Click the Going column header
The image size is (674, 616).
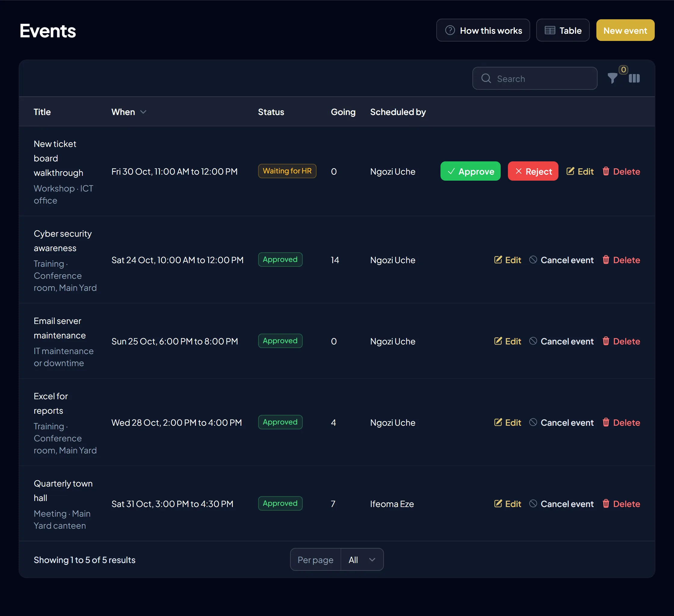coord(343,112)
